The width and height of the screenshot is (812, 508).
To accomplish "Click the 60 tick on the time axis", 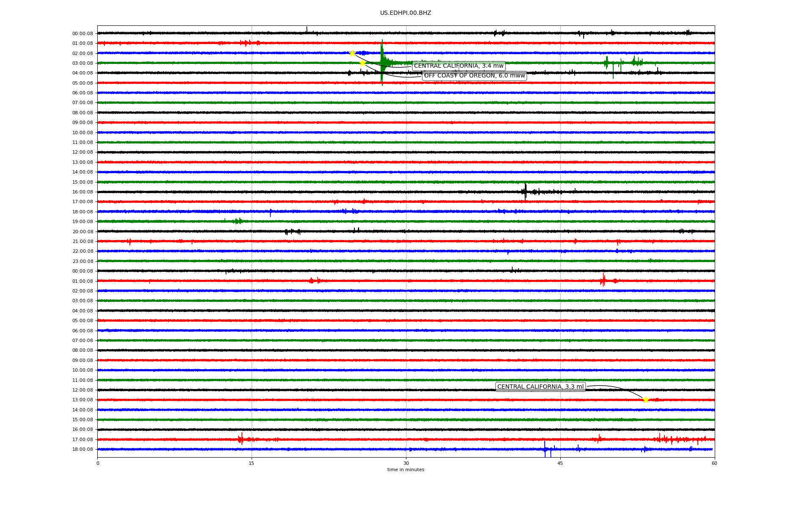I will (x=714, y=463).
